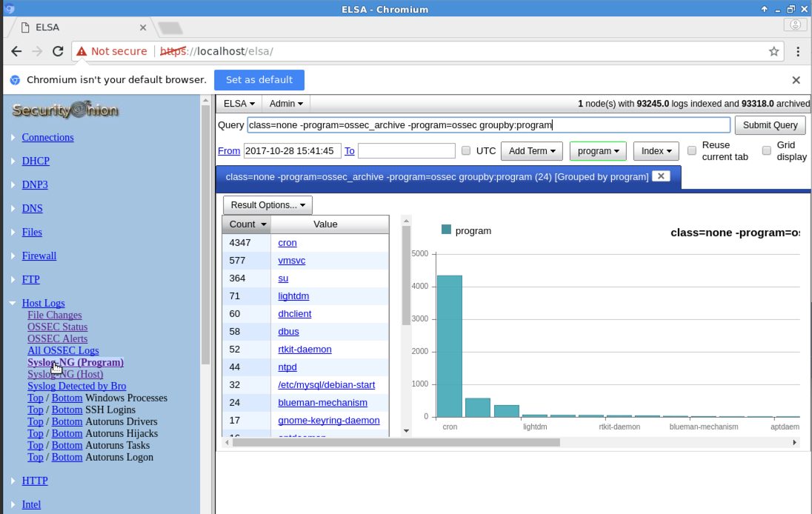This screenshot has height=514, width=812.
Task: Click the browser back arrow
Action: coord(16,52)
